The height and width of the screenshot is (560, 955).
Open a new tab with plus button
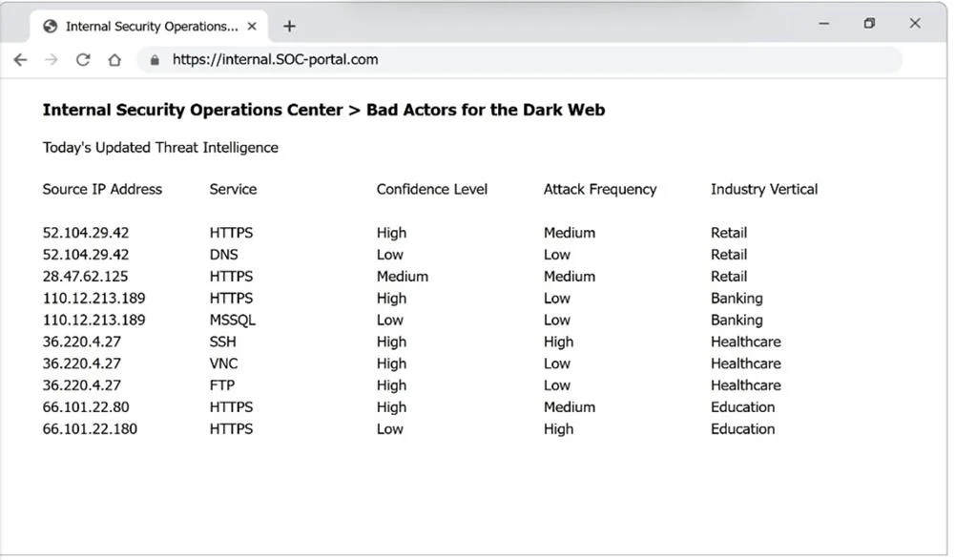pos(289,26)
